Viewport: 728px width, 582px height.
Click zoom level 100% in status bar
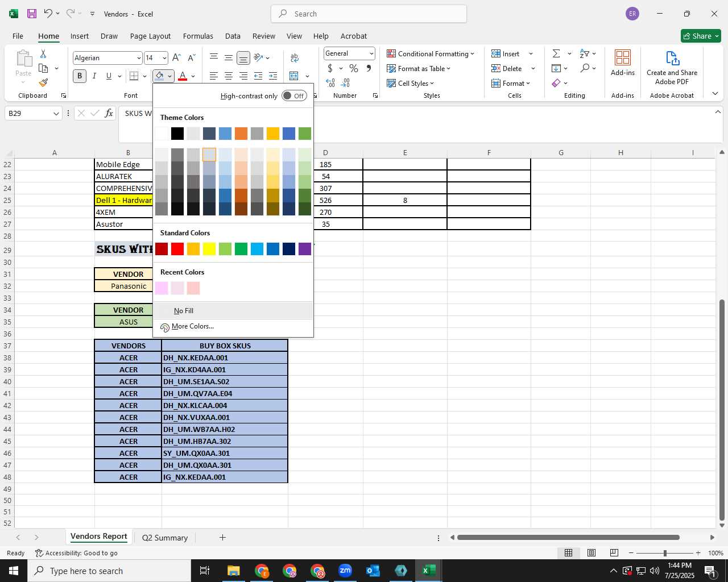pos(715,553)
